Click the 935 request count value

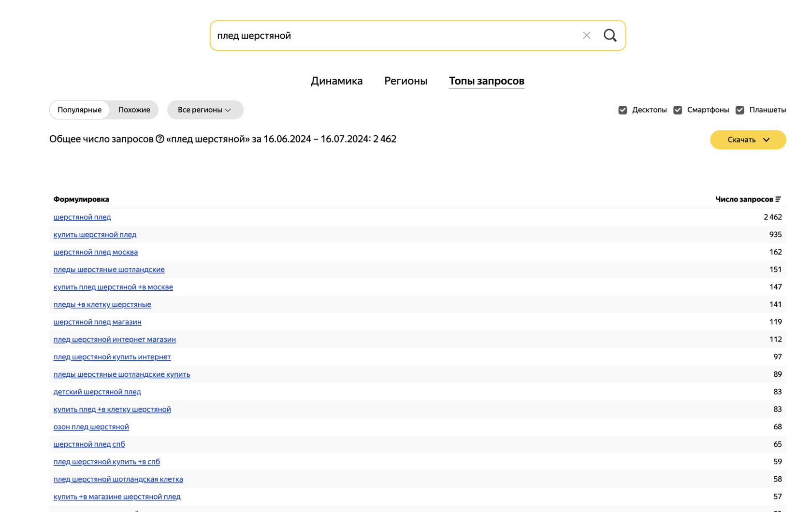click(775, 234)
